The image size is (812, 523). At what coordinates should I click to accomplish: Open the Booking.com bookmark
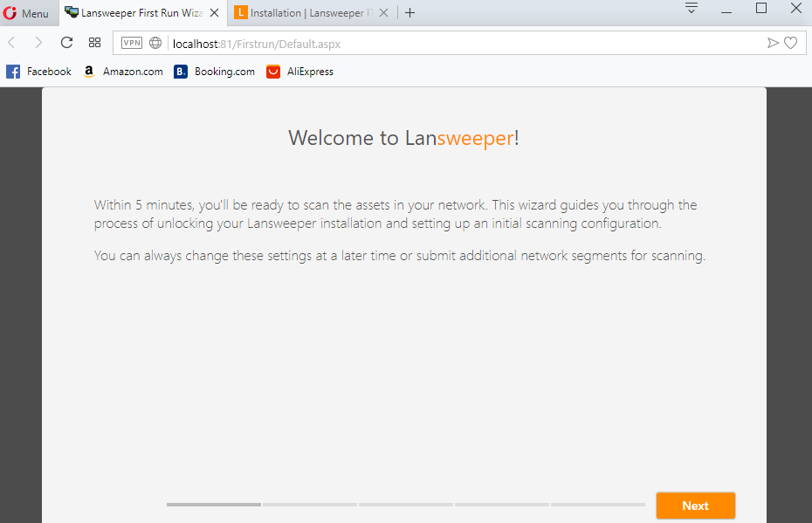pyautogui.click(x=215, y=72)
